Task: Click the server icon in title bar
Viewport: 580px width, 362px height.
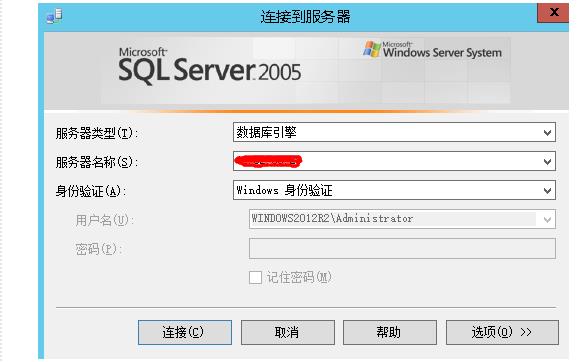Action: [x=54, y=16]
